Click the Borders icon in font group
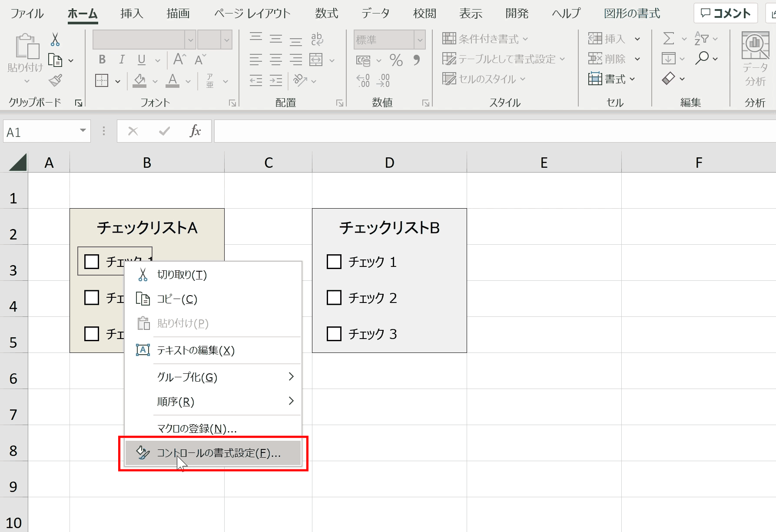 102,80
